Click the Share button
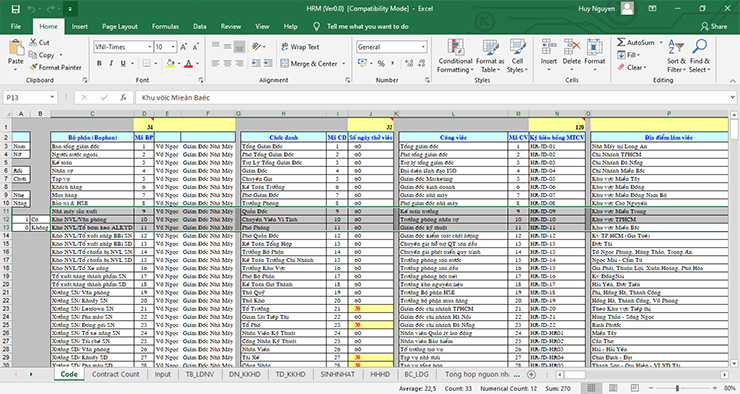740x394 pixels. [x=714, y=26]
